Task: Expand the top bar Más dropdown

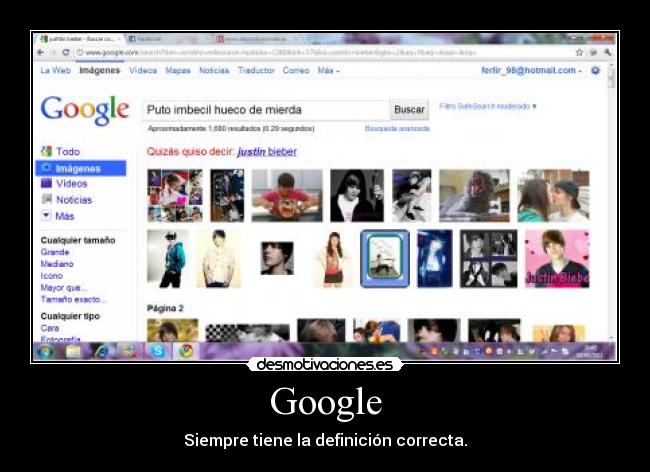Action: [328, 70]
